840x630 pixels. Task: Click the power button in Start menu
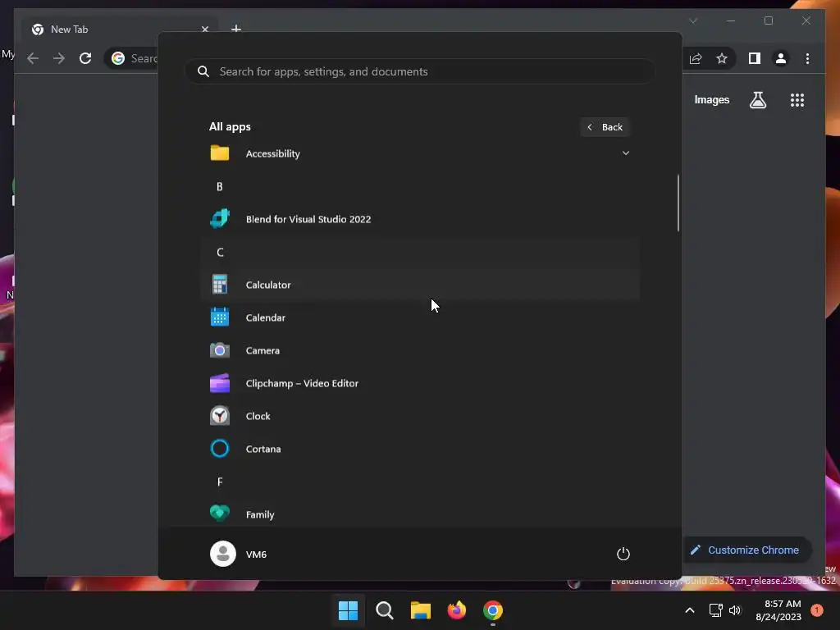(623, 554)
